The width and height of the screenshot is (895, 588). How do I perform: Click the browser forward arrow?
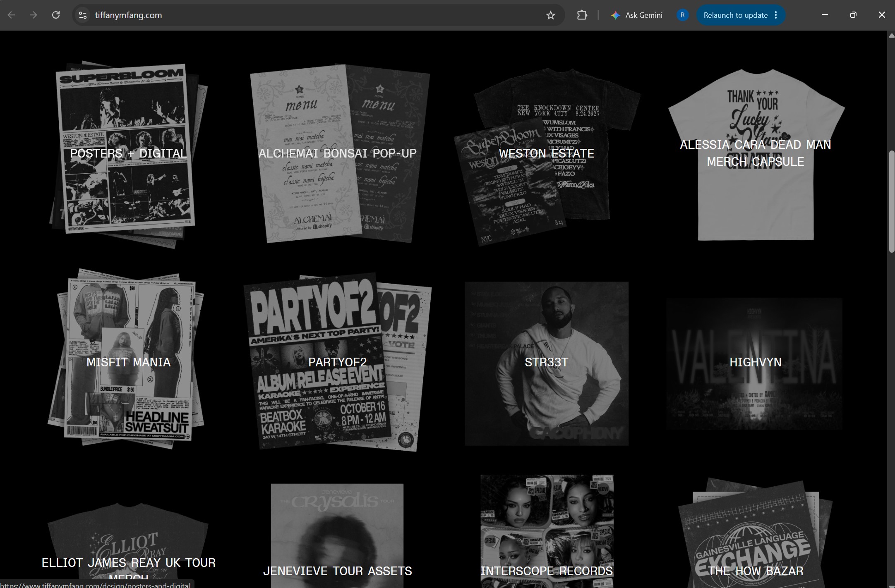click(x=34, y=15)
